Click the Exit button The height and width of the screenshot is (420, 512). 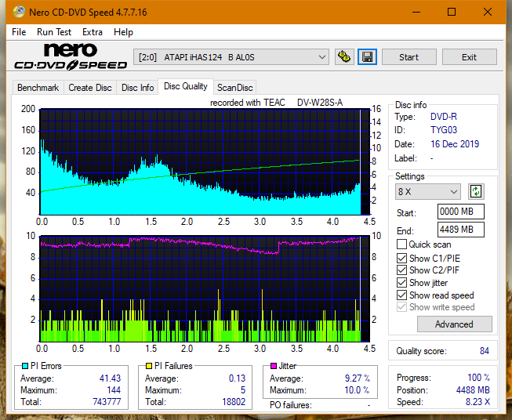[x=469, y=57]
